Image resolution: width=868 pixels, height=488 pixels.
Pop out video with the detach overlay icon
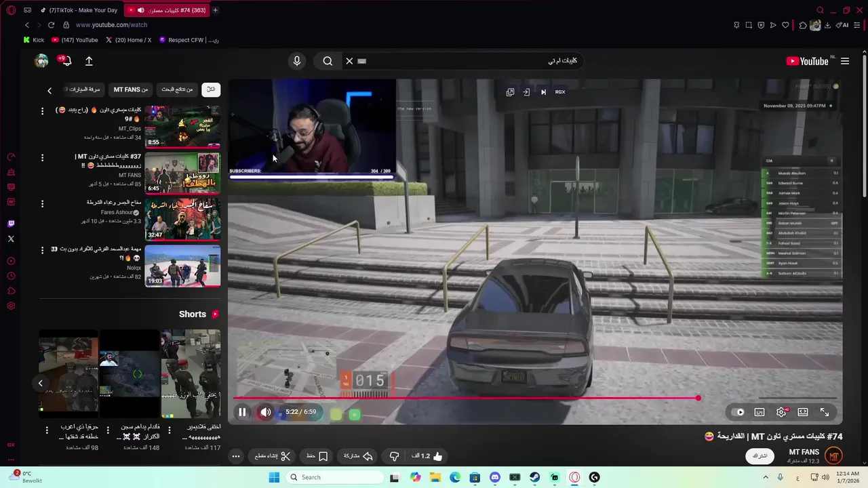tap(510, 92)
